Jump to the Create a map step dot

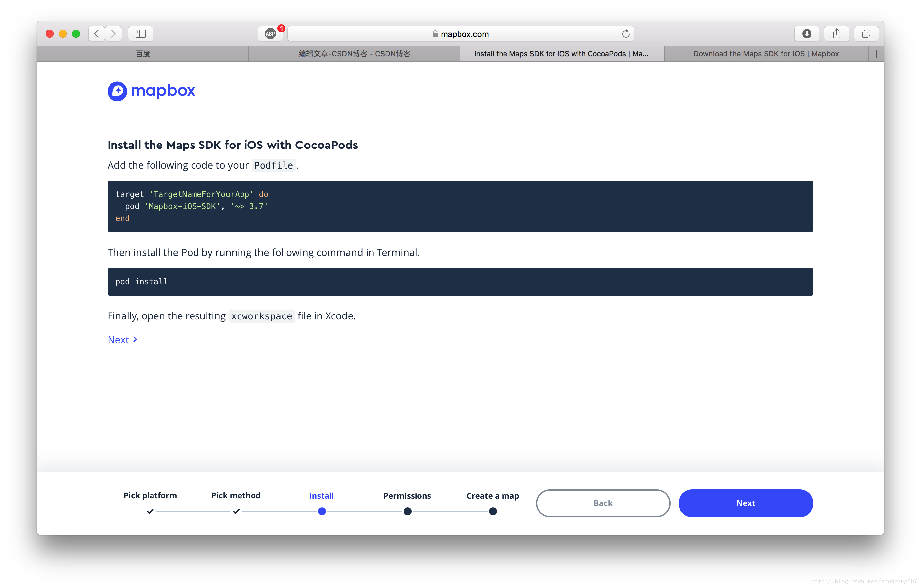pyautogui.click(x=493, y=511)
